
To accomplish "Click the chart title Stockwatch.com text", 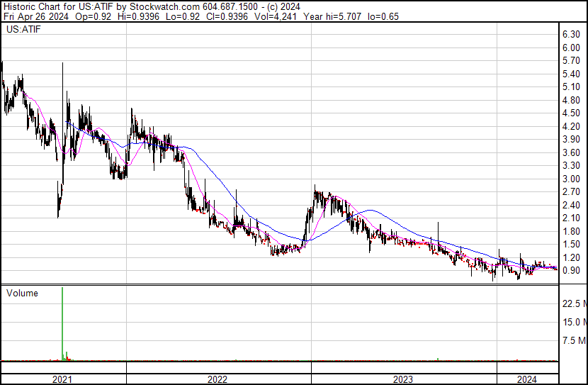I will pos(164,7).
